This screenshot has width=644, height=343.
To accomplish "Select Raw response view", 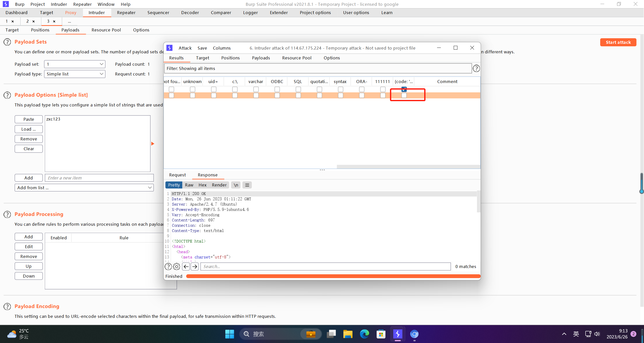I will [x=189, y=185].
